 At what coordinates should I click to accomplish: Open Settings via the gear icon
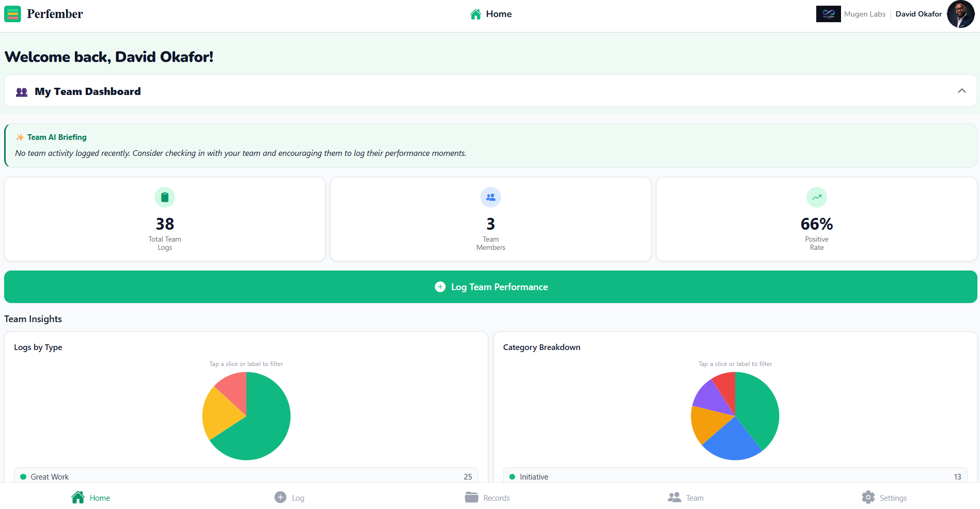coord(868,497)
